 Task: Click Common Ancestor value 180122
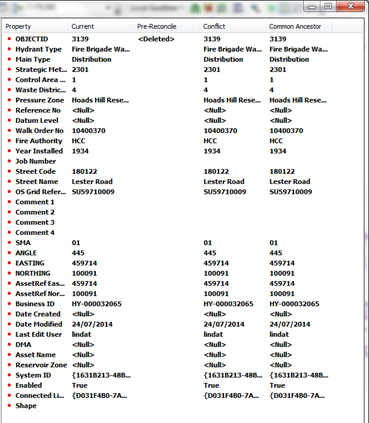pos(282,171)
